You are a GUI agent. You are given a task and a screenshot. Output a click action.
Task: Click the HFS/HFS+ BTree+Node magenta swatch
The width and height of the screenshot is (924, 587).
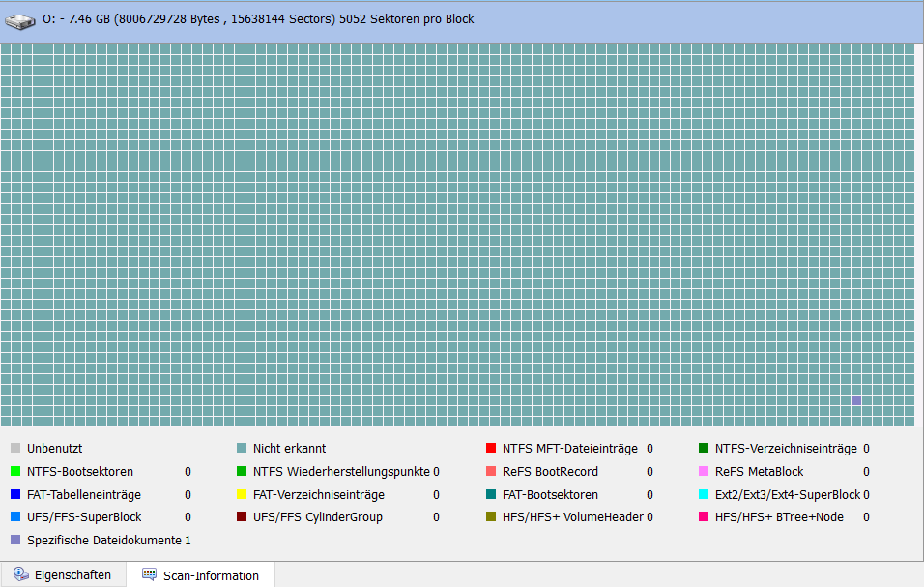click(703, 516)
